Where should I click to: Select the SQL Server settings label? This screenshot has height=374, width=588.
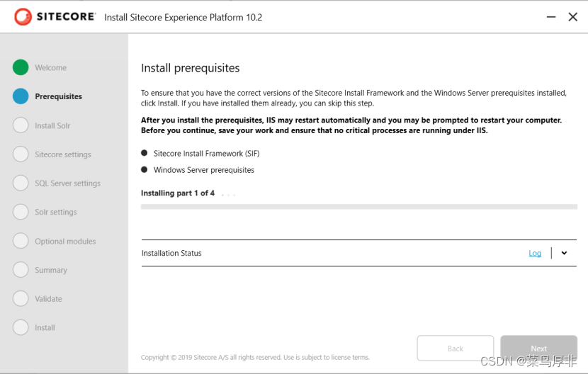pos(68,183)
